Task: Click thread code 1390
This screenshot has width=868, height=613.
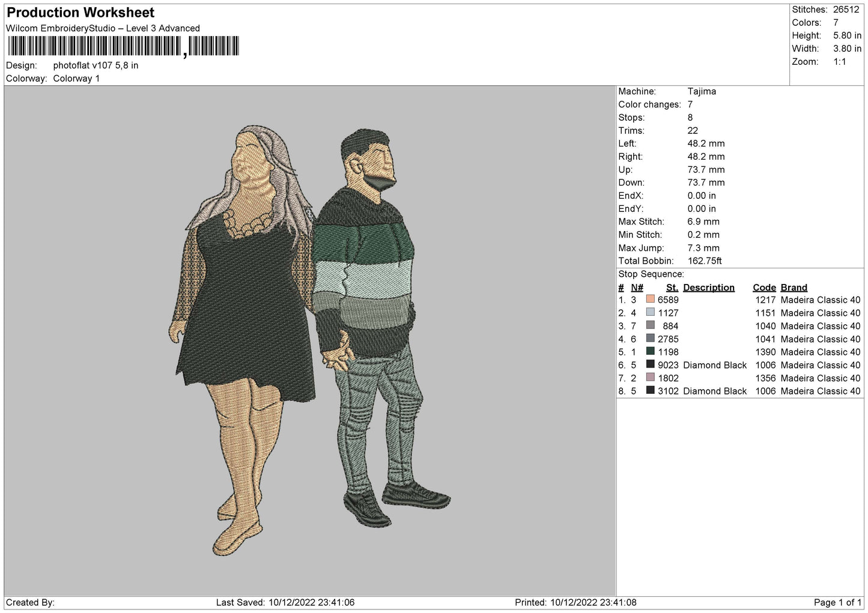Action: coord(765,352)
